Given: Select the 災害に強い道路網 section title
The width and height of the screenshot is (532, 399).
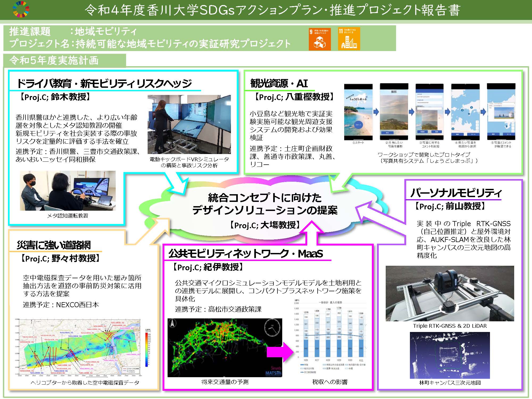Looking at the screenshot, I should (x=53, y=245).
